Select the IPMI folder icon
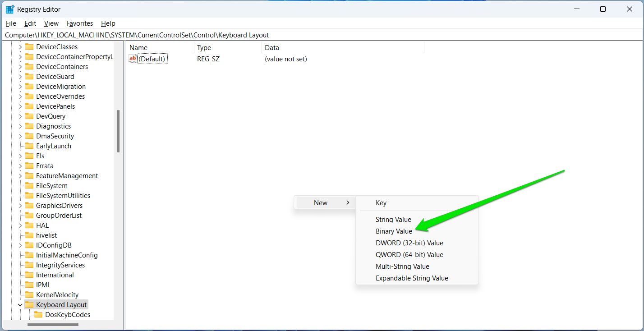 point(29,285)
